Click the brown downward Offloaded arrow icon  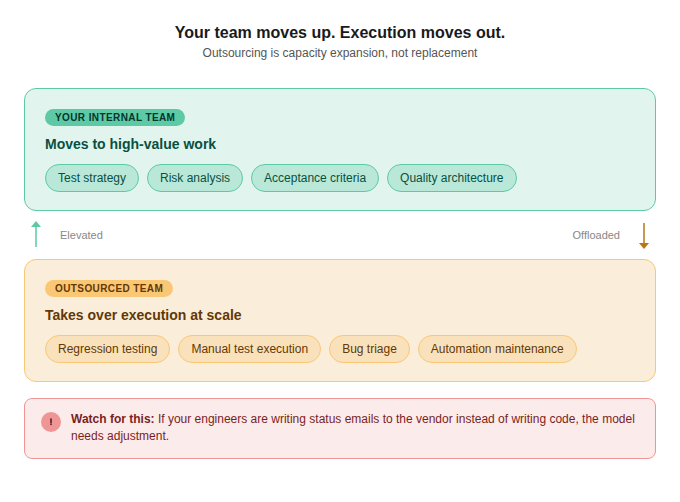[644, 235]
